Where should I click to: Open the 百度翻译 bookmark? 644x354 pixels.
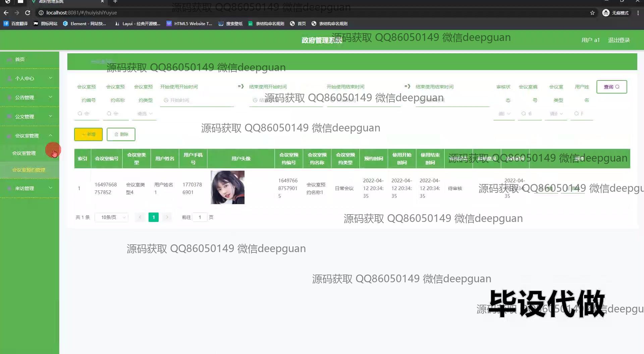[x=16, y=23]
